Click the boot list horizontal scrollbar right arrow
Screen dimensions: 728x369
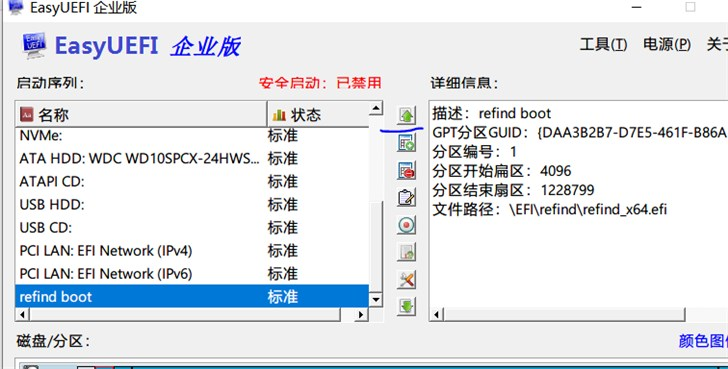[x=361, y=314]
